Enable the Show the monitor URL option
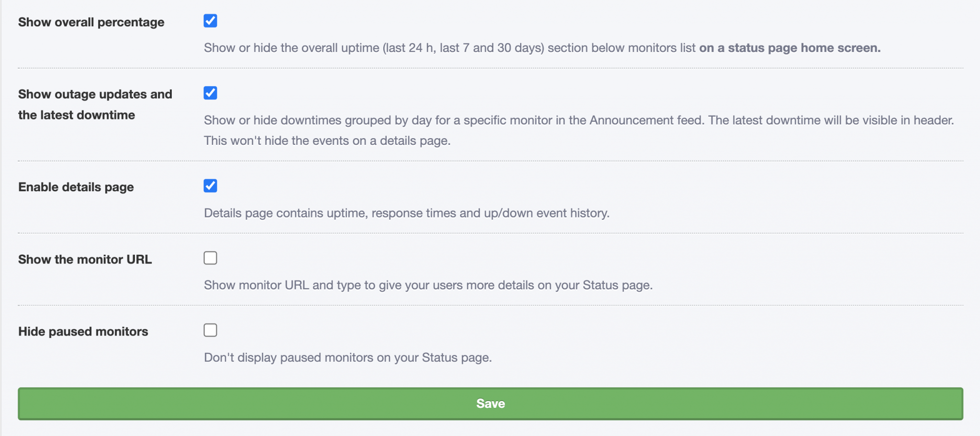980x436 pixels. click(x=210, y=258)
